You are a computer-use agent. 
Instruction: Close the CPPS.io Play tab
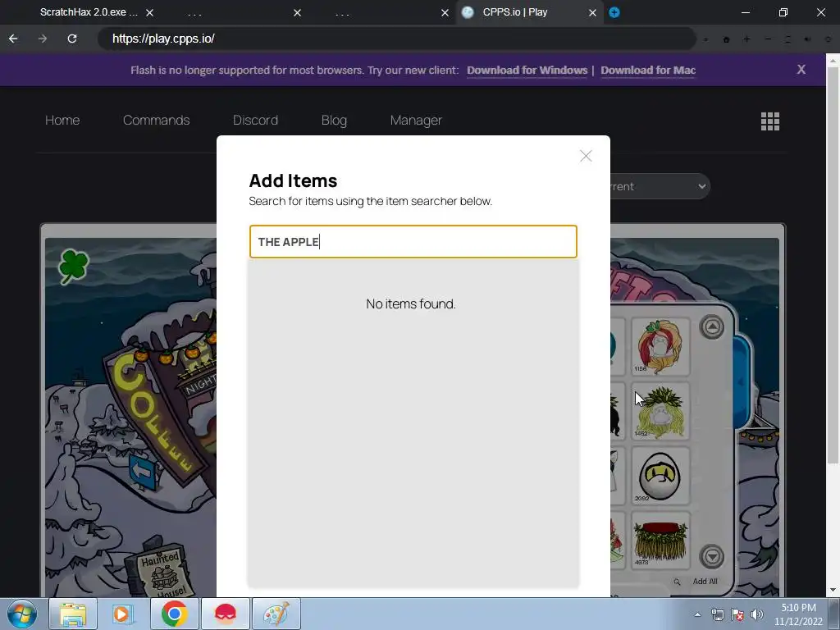click(x=592, y=12)
